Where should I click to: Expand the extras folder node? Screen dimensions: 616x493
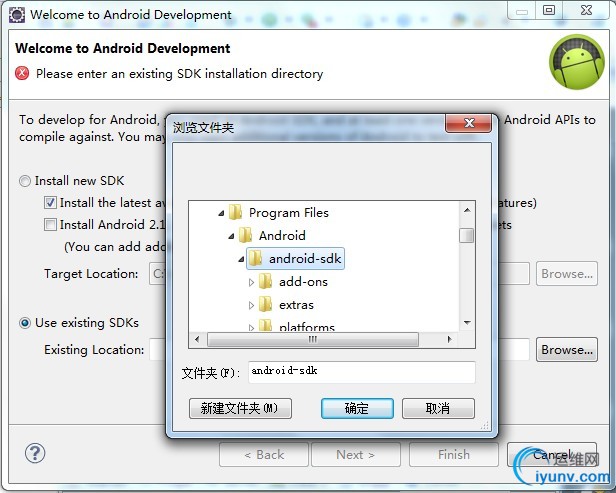coord(251,305)
